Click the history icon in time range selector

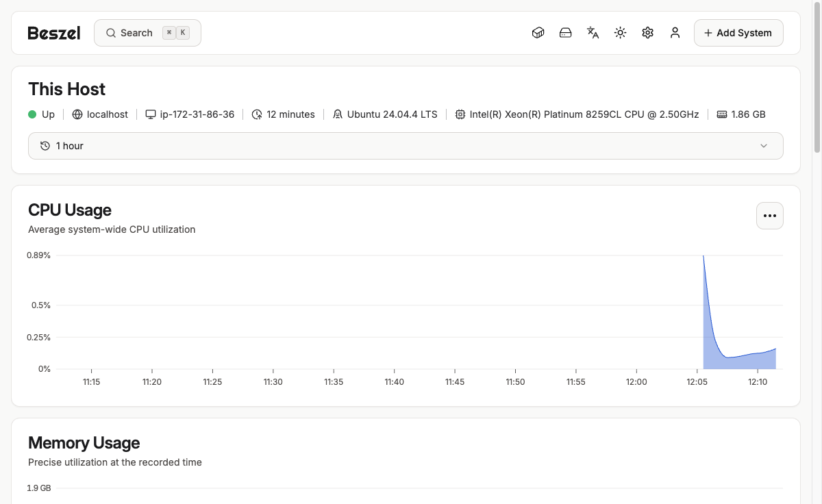pos(45,146)
